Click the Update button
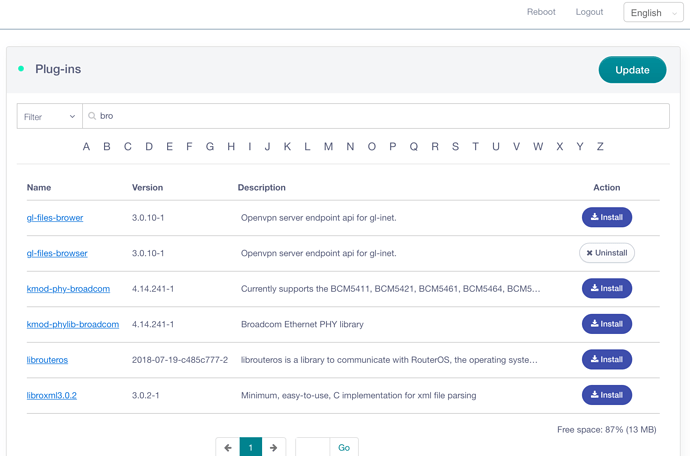The image size is (690, 456). (x=632, y=70)
